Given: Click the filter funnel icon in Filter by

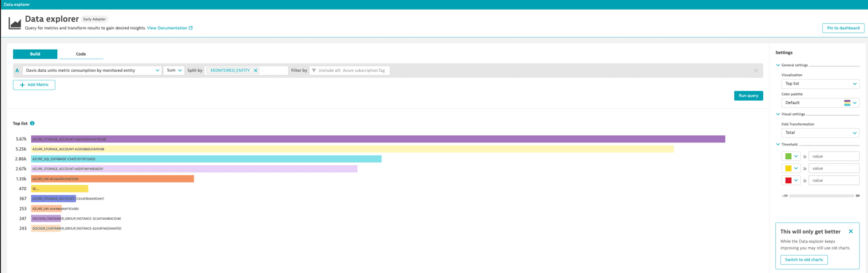Looking at the screenshot, I should point(314,71).
